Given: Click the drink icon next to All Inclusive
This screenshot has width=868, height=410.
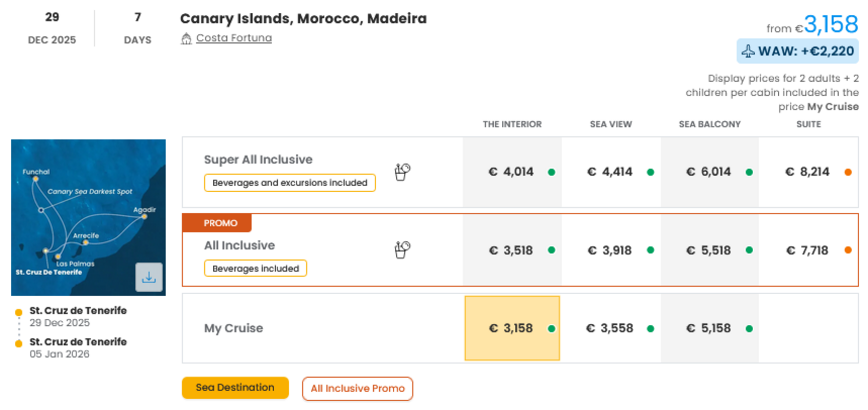Looking at the screenshot, I should point(402,250).
